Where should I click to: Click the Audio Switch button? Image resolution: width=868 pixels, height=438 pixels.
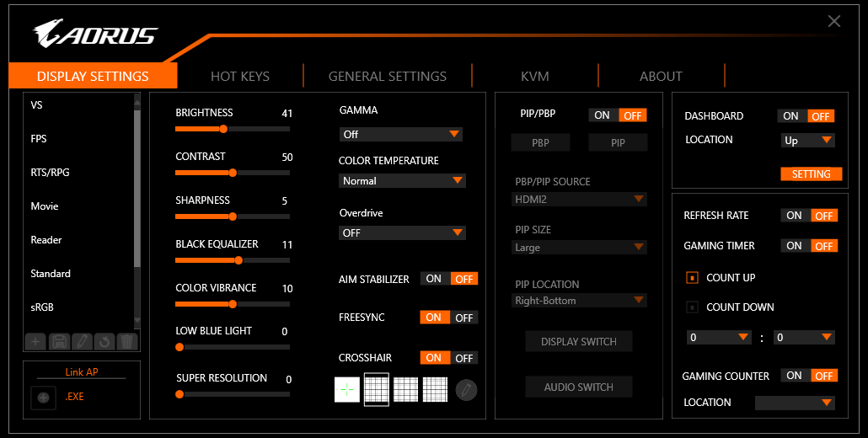pyautogui.click(x=578, y=387)
